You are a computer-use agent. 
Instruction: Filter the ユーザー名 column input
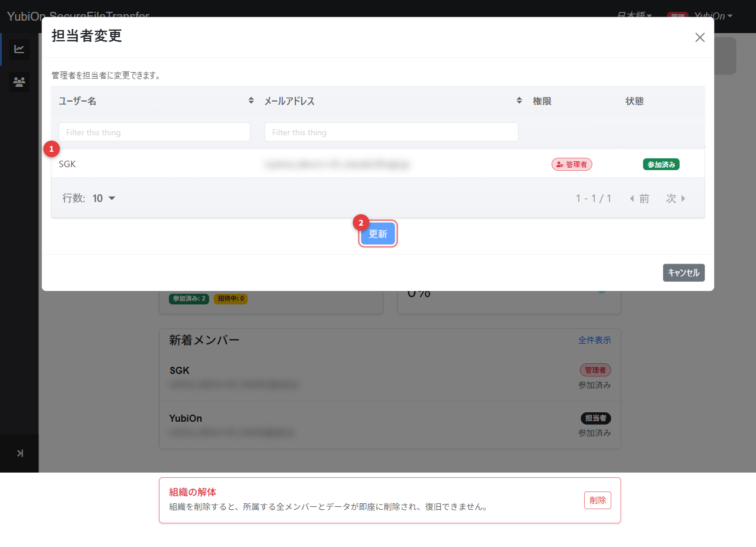coord(154,132)
